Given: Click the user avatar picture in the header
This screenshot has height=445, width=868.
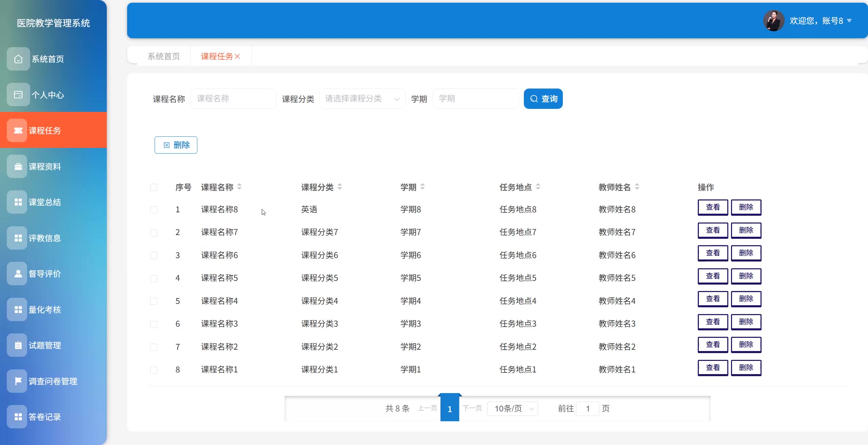Looking at the screenshot, I should 773,21.
